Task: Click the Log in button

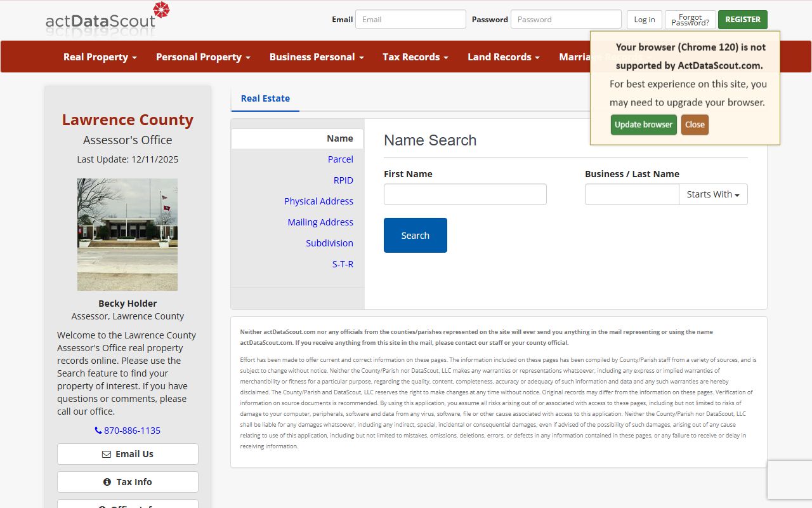Action: click(645, 19)
